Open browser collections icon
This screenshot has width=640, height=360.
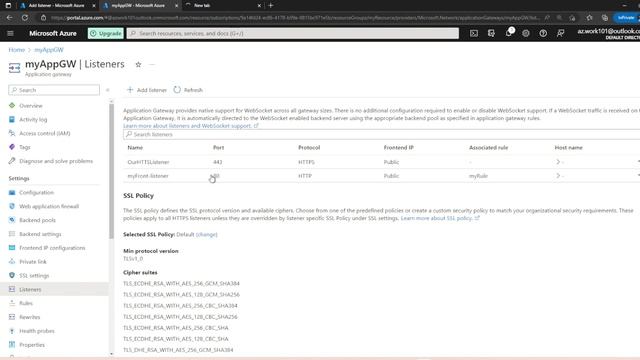[605, 18]
